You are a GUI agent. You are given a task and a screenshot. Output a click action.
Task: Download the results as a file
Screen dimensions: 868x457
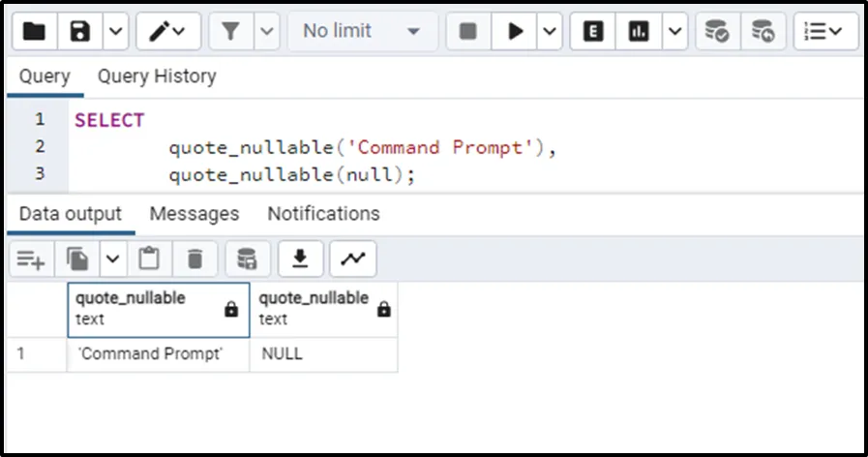click(301, 259)
